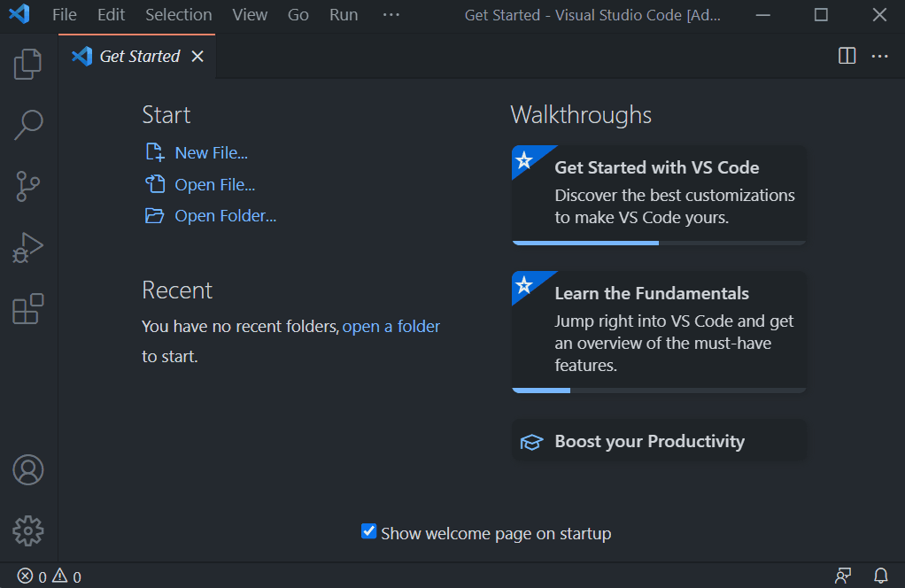Click the star badge on Learn the Fundamentals card
Image resolution: width=905 pixels, height=588 pixels.
tap(524, 285)
